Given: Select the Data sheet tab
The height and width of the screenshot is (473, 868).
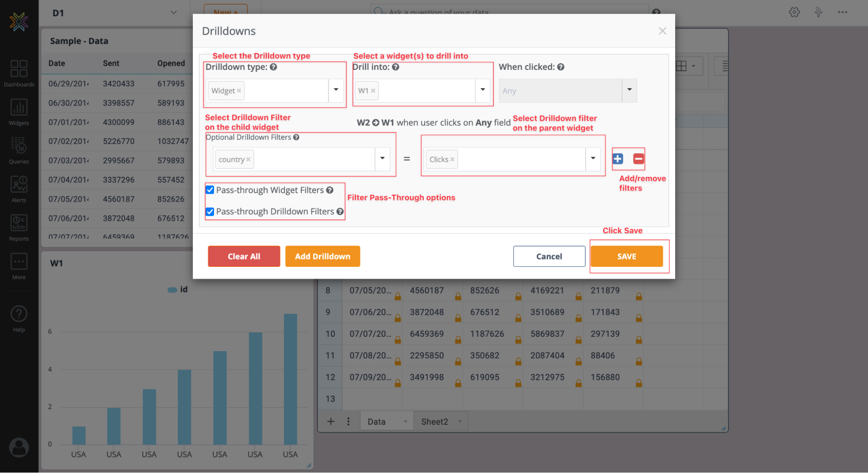Looking at the screenshot, I should [376, 421].
